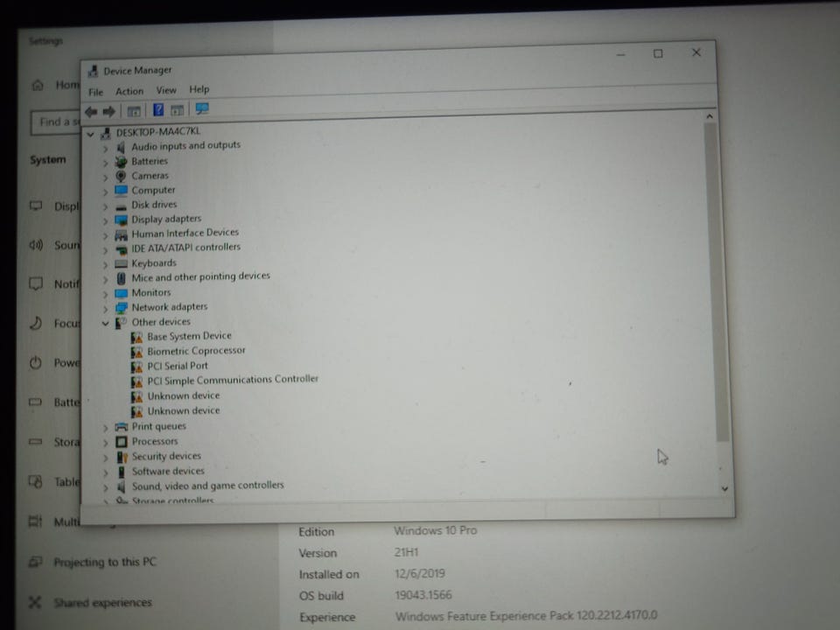840x630 pixels.
Task: Select the Network adapters category icon
Action: [121, 307]
